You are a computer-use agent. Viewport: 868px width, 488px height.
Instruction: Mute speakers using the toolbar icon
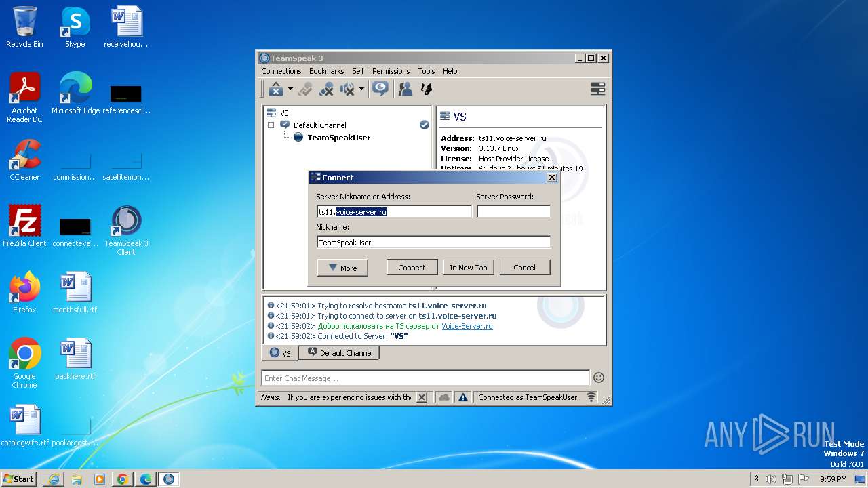(347, 89)
